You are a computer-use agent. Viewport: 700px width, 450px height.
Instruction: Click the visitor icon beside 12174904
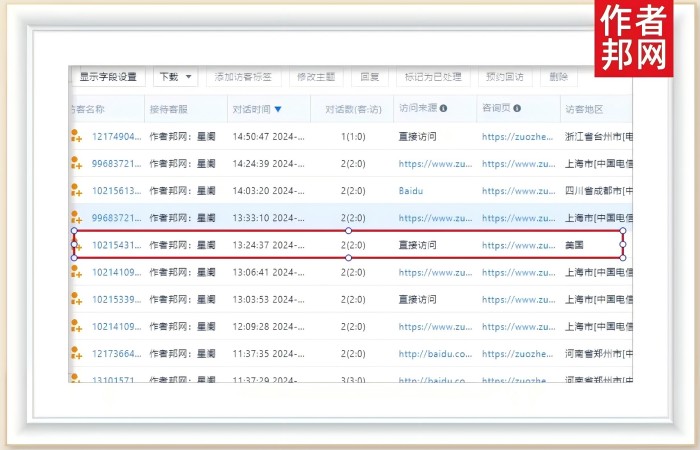click(x=76, y=136)
